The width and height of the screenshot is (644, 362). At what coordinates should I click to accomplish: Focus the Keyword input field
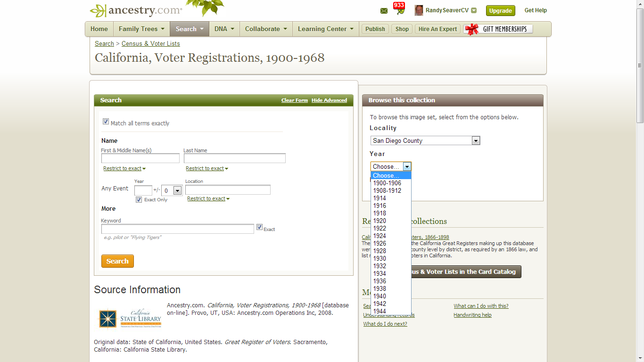pyautogui.click(x=177, y=229)
